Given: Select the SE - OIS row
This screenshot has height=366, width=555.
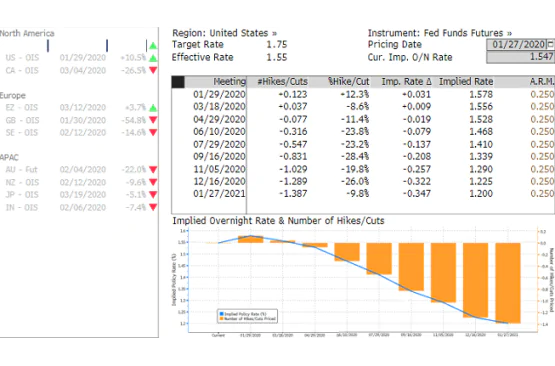Looking at the screenshot, I should pos(79,132).
